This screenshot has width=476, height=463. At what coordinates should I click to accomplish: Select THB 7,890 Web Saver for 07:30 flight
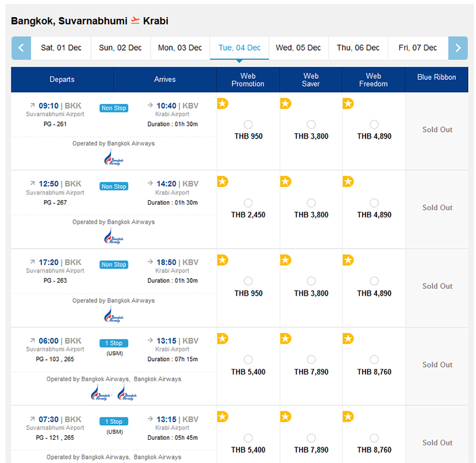tap(311, 438)
